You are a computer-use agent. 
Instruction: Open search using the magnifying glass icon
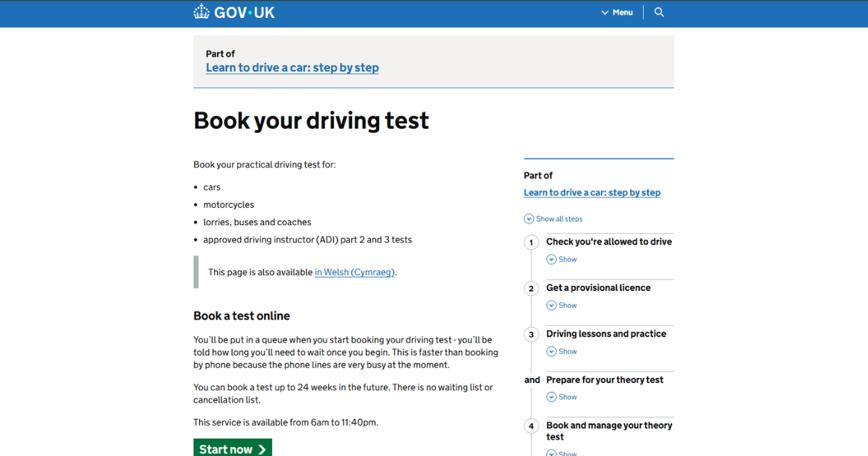658,12
